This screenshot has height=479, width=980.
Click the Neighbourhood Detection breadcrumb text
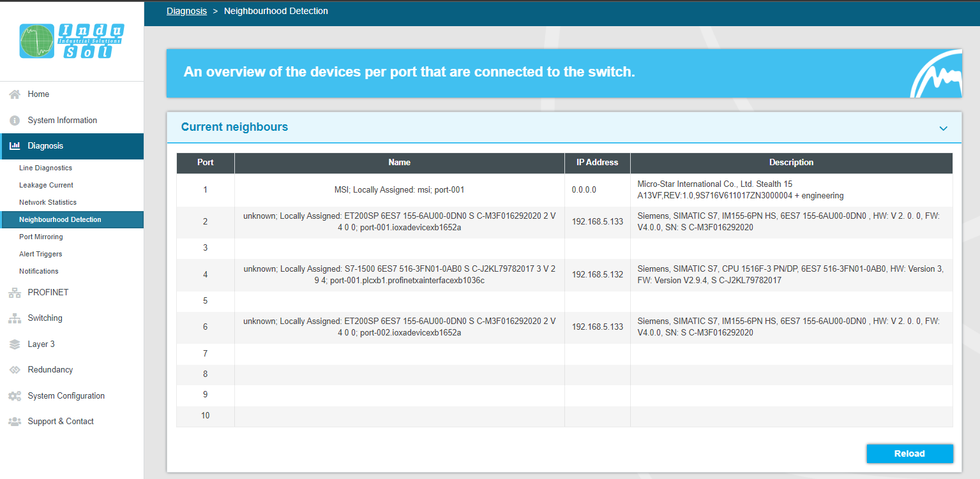(276, 11)
